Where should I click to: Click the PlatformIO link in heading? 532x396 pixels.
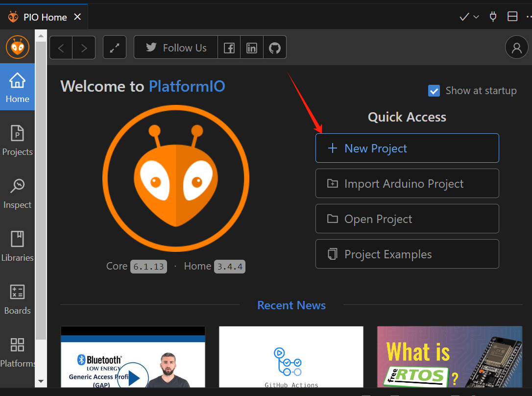(x=187, y=86)
